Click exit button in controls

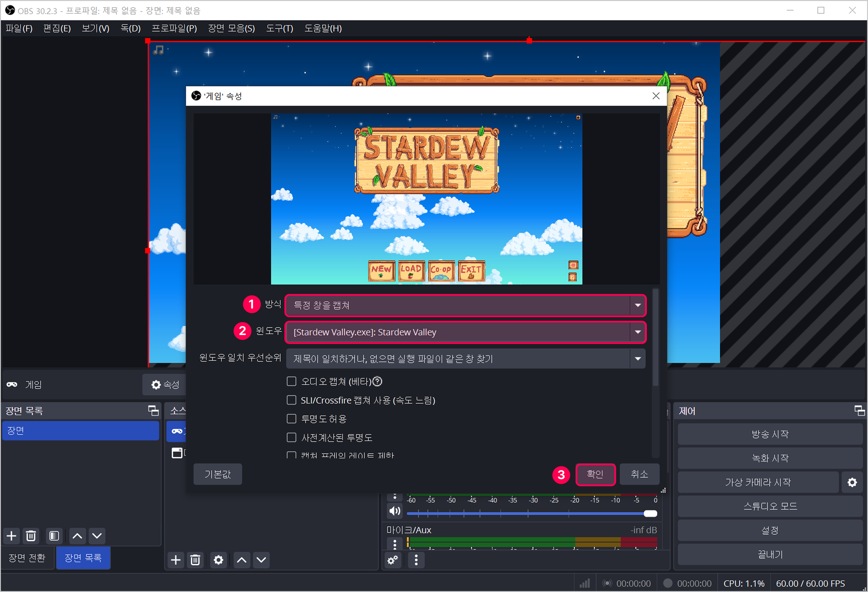tap(770, 554)
